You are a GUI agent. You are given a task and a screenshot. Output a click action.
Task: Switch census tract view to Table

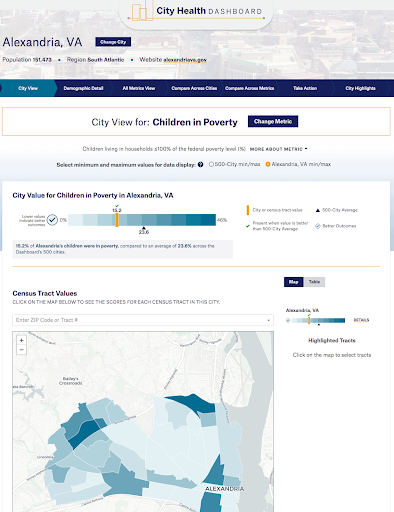click(314, 282)
